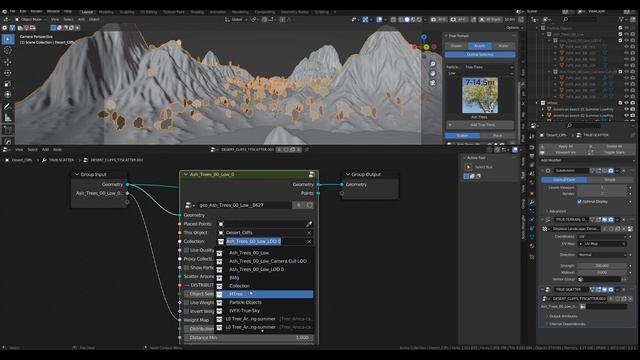Click the Distance Min value slider
Screen dimensions: 640x360
point(249,338)
